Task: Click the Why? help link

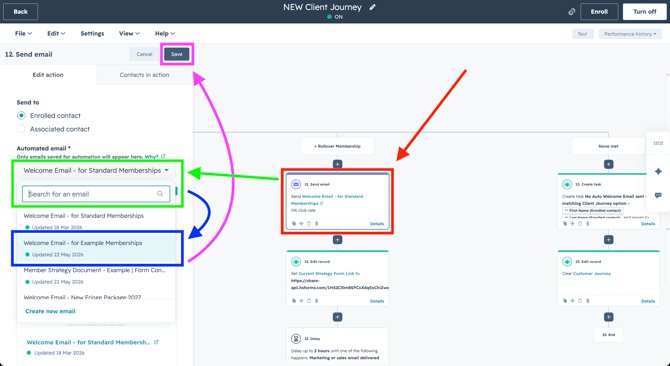Action: [x=151, y=157]
